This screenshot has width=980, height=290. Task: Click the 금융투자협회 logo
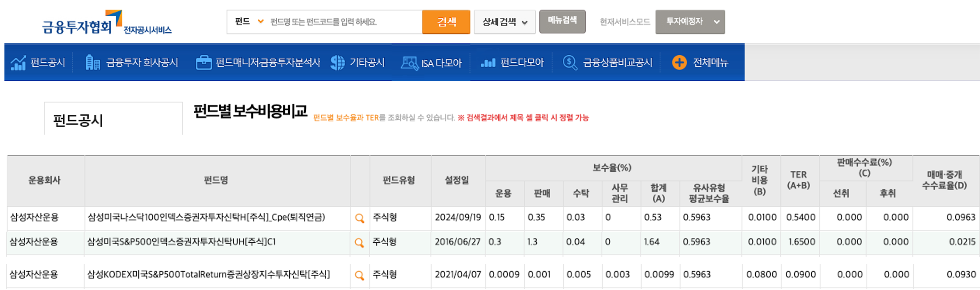106,22
